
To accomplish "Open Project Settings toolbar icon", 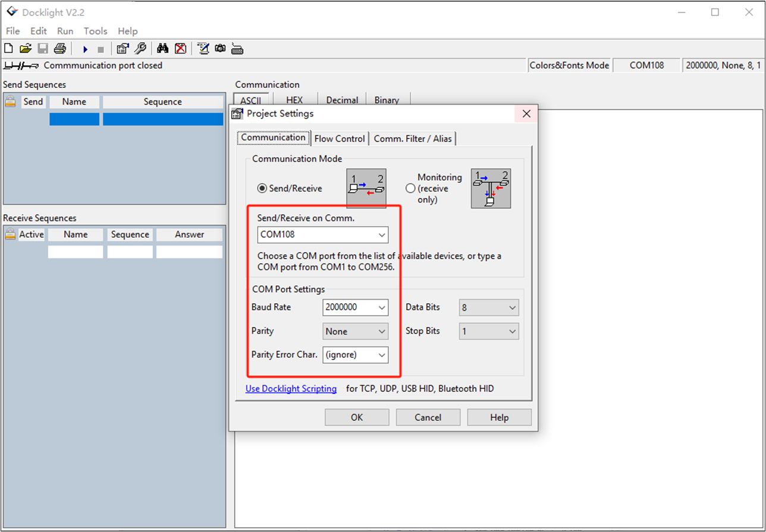I will coord(123,49).
